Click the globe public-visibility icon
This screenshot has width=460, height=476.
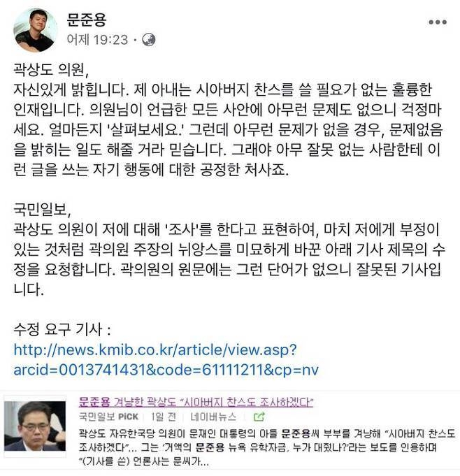[x=149, y=40]
